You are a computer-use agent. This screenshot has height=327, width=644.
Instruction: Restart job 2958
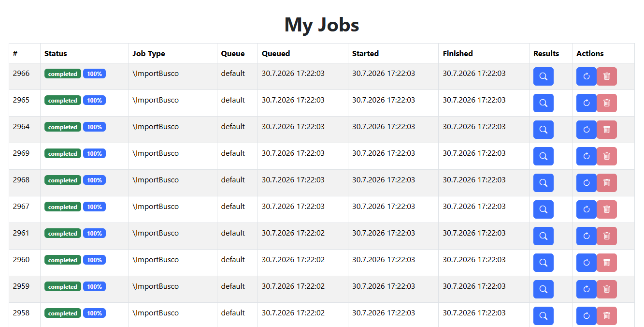click(x=587, y=316)
